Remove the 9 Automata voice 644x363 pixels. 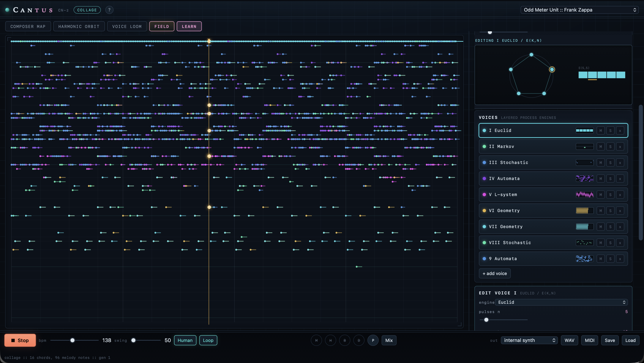[620, 258]
